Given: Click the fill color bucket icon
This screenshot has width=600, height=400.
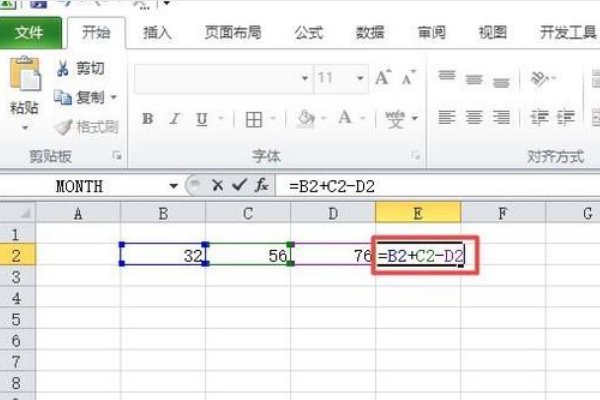Looking at the screenshot, I should [x=307, y=118].
